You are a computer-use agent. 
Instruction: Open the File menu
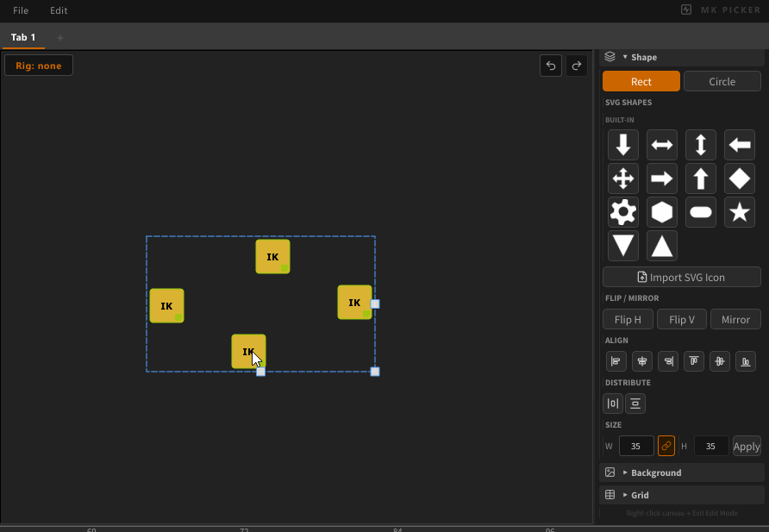(x=21, y=10)
